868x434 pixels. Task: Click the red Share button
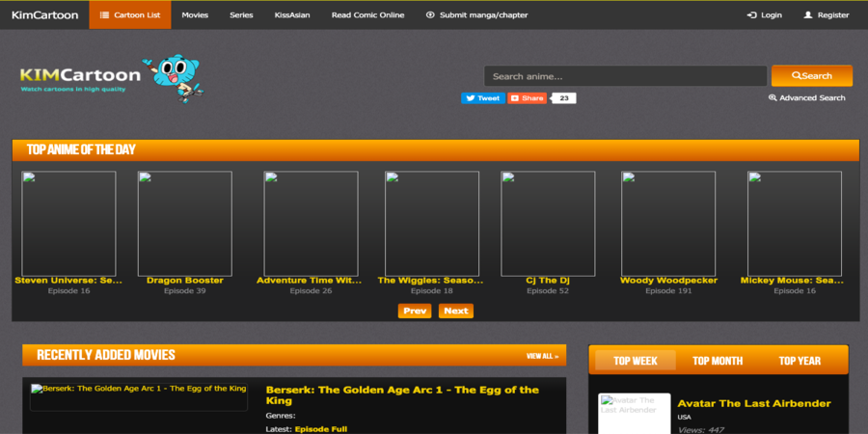[527, 98]
